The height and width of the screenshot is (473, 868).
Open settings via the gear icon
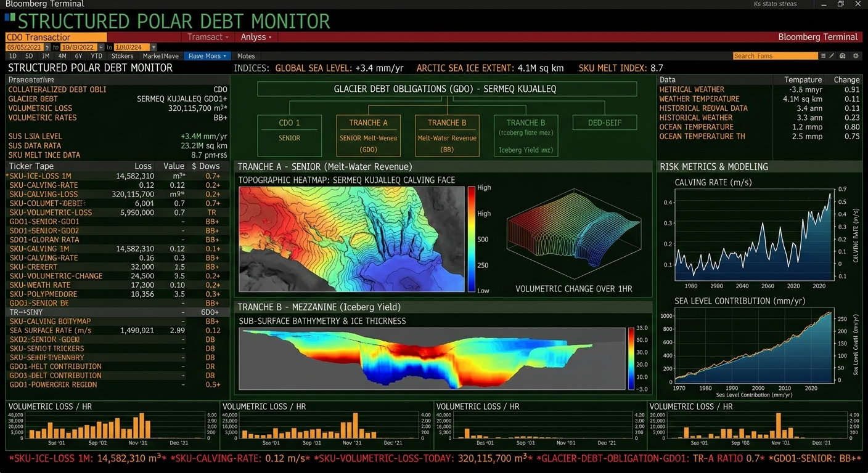(x=856, y=56)
